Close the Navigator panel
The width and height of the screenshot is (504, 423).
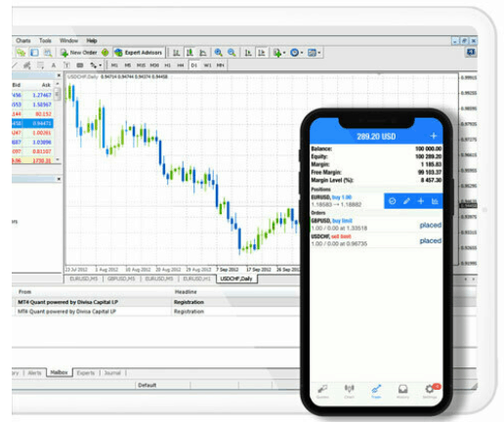point(59,179)
